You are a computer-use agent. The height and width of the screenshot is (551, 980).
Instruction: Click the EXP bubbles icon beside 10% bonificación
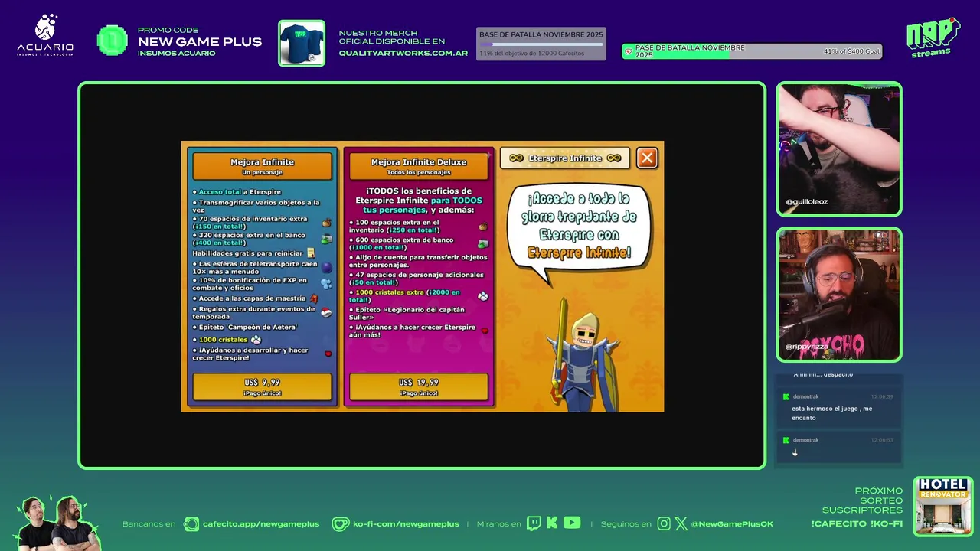point(326,284)
